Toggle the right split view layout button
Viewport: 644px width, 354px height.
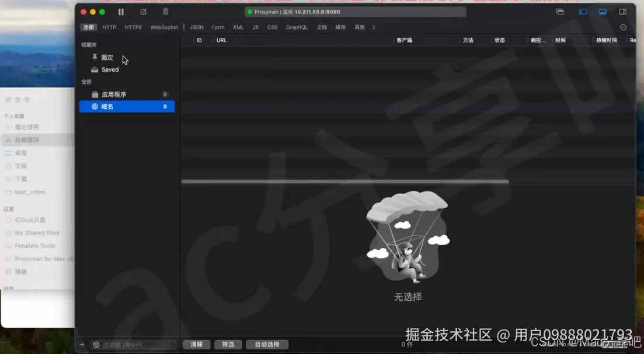point(623,11)
